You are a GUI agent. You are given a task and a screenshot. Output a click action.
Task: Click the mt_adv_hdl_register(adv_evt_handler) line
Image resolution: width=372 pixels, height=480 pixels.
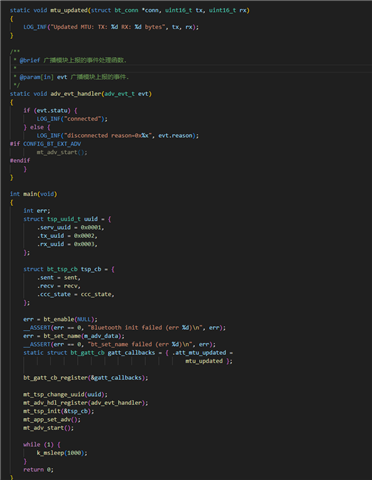coord(86,403)
